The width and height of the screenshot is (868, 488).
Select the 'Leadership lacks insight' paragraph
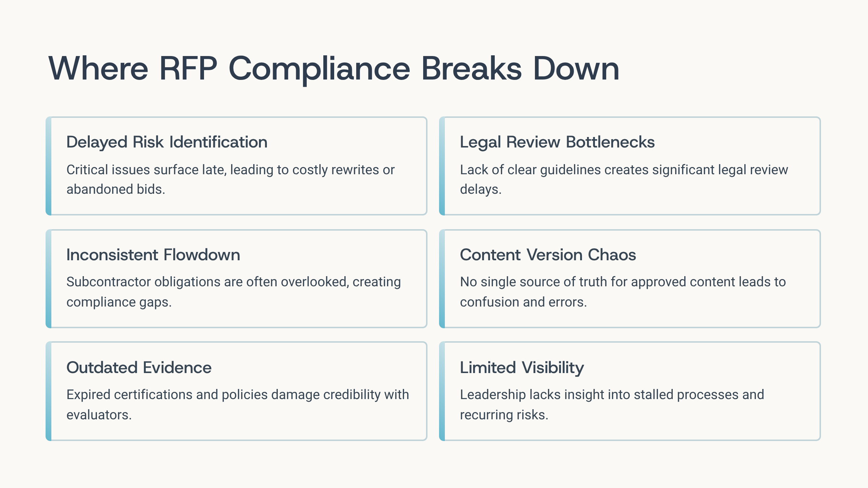(x=612, y=404)
